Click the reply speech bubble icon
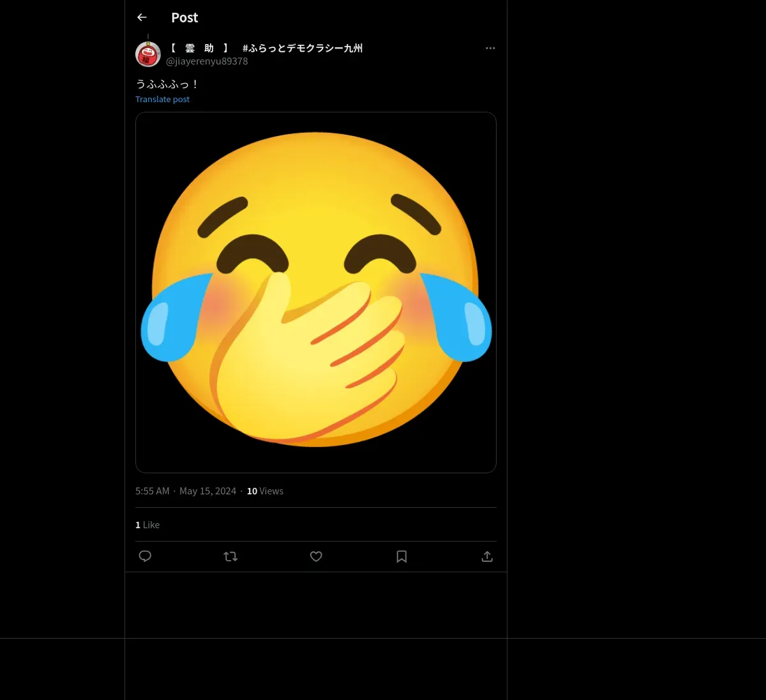 tap(145, 556)
